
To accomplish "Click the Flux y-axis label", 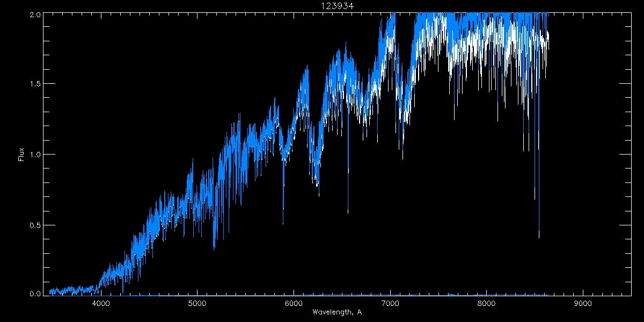I will pyautogui.click(x=21, y=154).
